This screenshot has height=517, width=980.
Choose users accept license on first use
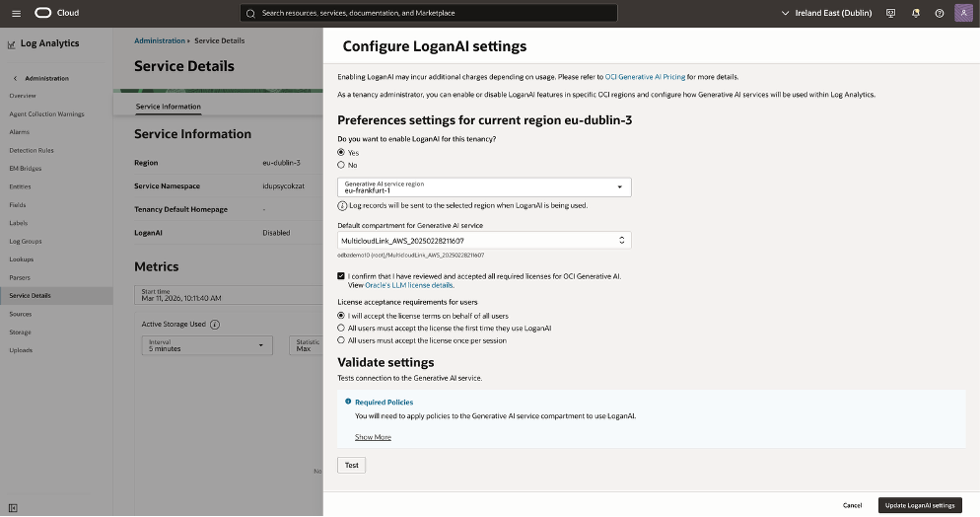341,328
